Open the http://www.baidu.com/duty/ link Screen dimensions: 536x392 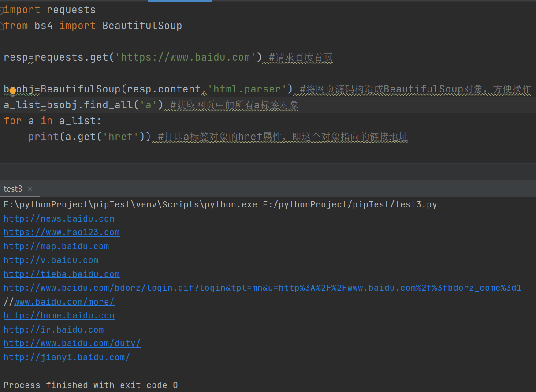pos(72,343)
